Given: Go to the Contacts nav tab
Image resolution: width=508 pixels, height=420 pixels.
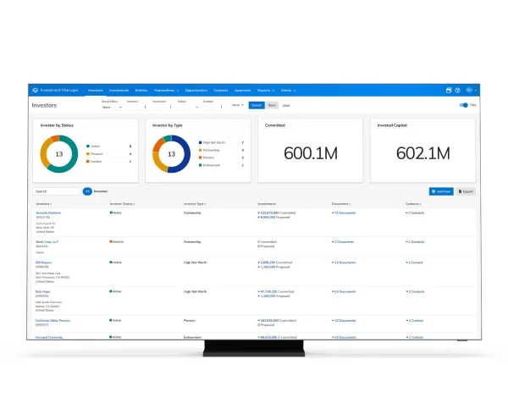Looking at the screenshot, I should [221, 91].
